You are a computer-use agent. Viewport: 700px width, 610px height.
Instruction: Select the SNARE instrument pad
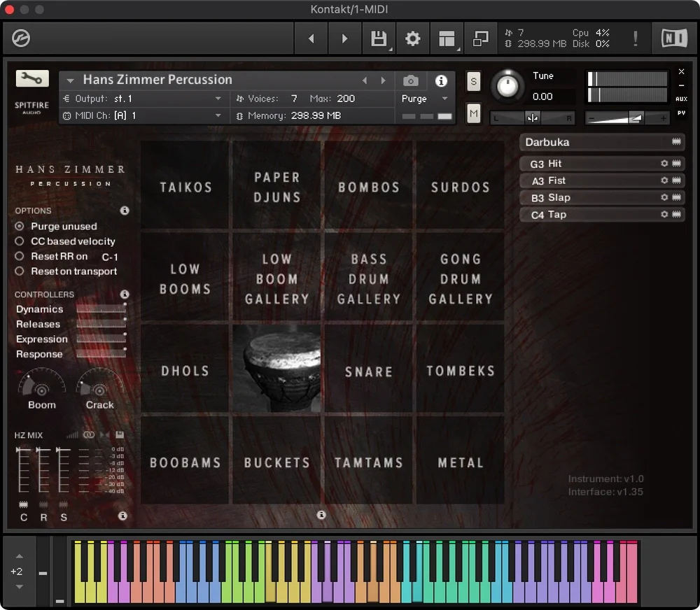368,371
